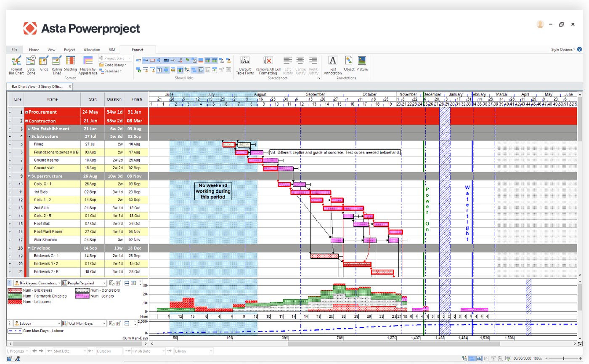Click the back arrow in Progress toolbar
The height and width of the screenshot is (364, 589).
point(35,351)
